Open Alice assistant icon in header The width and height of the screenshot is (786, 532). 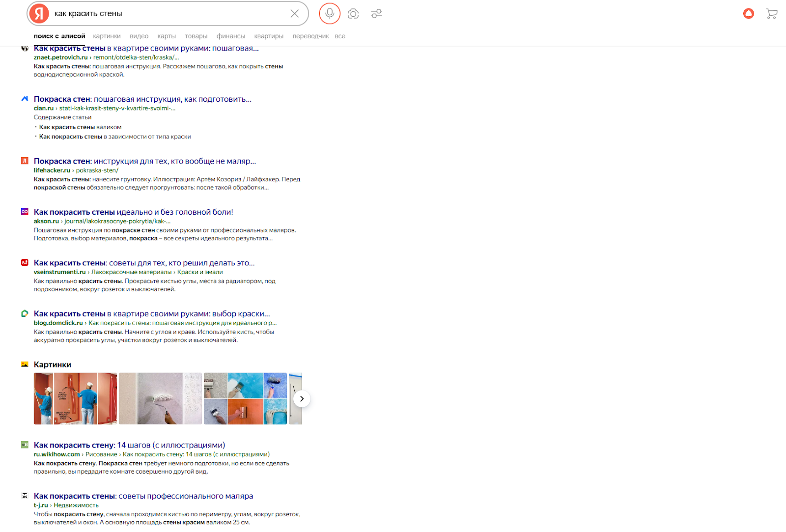(748, 14)
